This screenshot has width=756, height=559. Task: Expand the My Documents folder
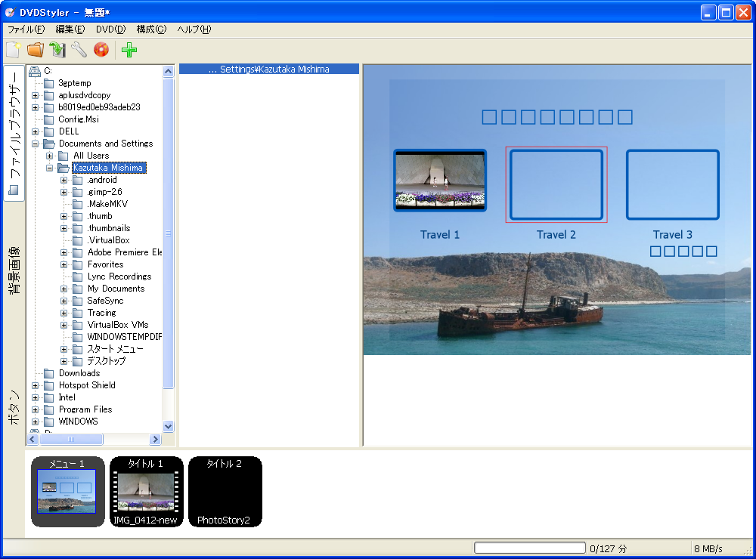click(x=64, y=288)
